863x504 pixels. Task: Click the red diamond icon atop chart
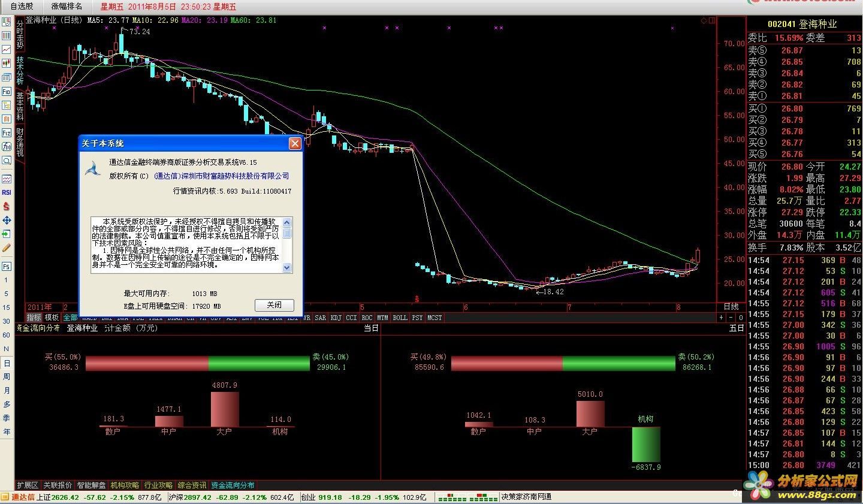coord(704,20)
